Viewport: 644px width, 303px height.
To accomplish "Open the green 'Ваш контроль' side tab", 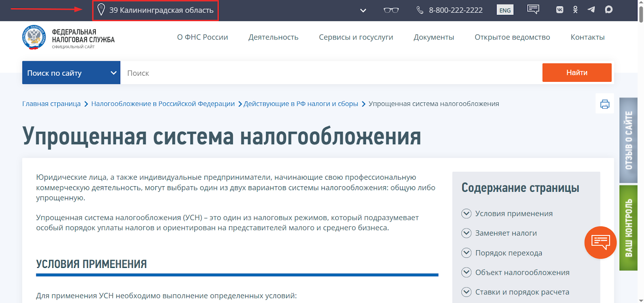I will tap(628, 228).
